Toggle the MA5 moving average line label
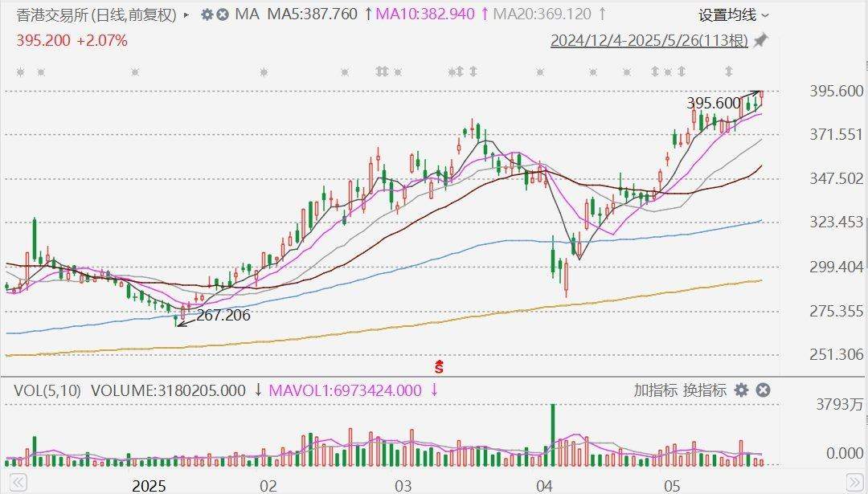This screenshot has width=868, height=494. click(312, 14)
